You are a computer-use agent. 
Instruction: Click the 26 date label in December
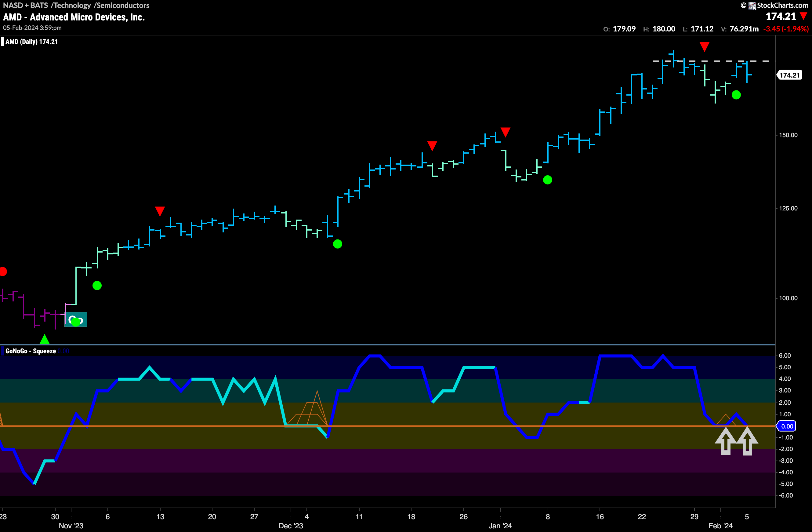[x=463, y=516]
